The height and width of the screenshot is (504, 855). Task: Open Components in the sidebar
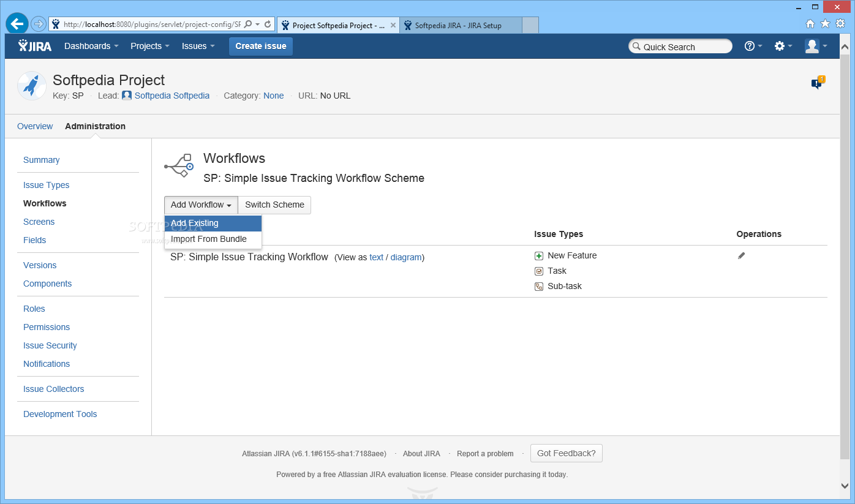coord(48,284)
